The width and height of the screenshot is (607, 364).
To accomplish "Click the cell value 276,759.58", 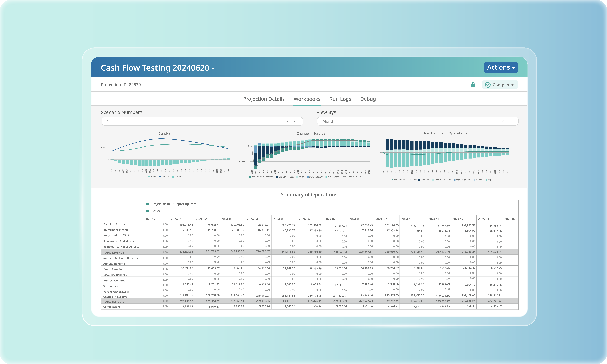I will [186, 301].
